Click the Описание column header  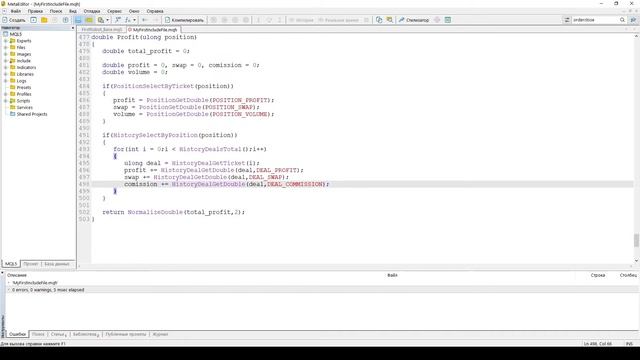coord(17,276)
